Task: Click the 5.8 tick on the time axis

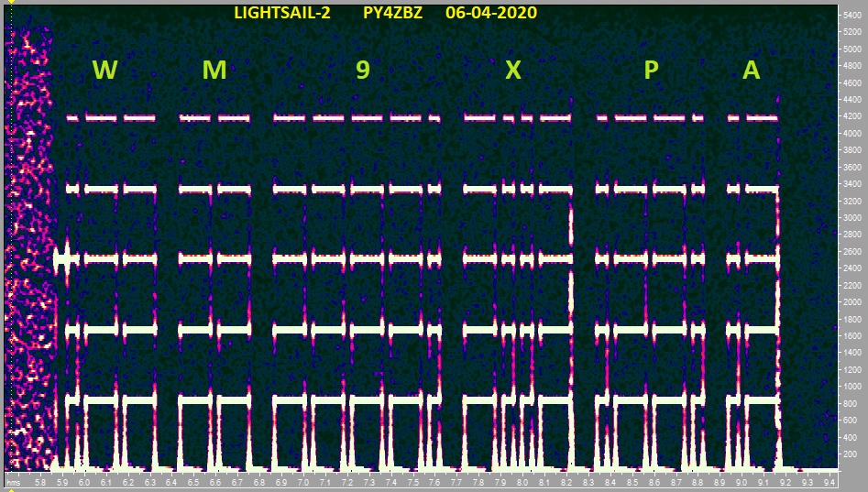Action: click(39, 483)
